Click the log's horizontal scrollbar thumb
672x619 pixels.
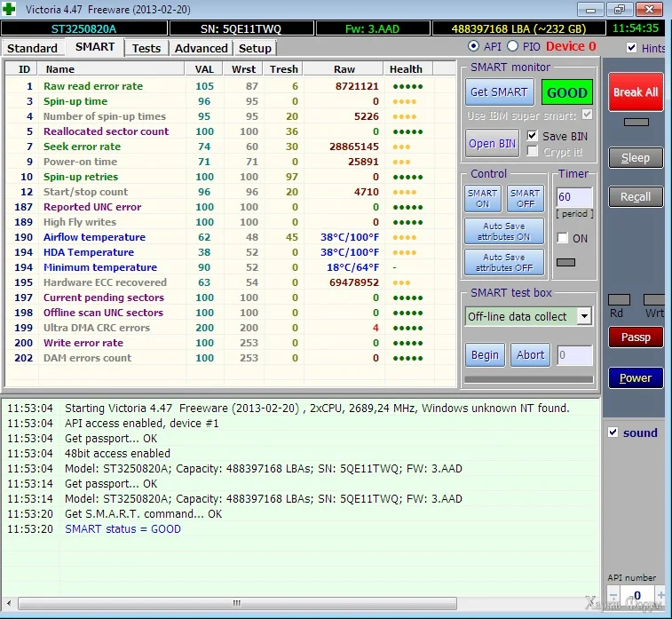point(235,603)
